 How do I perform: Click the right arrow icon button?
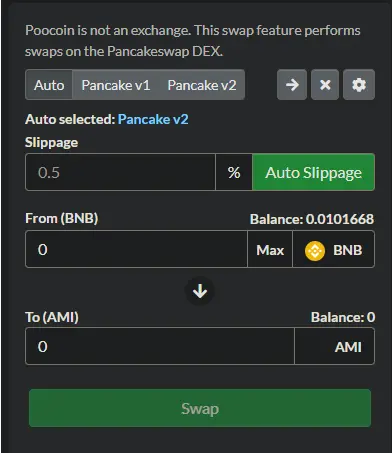coord(292,85)
